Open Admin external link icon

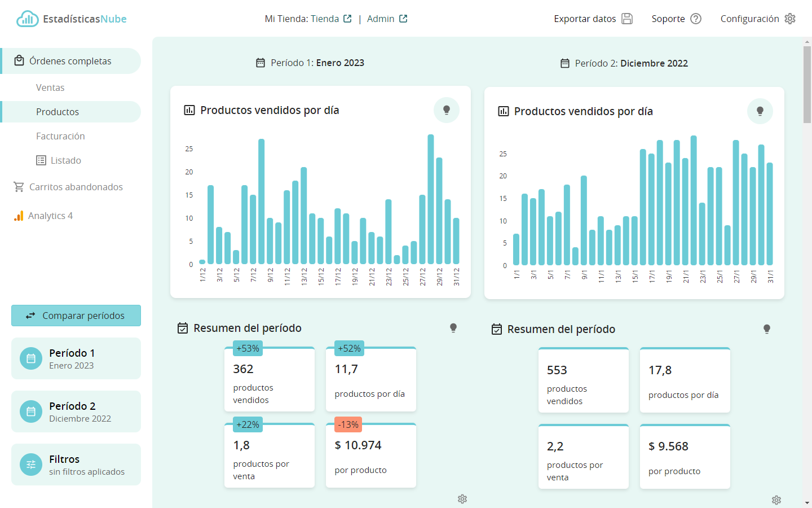pyautogui.click(x=403, y=19)
